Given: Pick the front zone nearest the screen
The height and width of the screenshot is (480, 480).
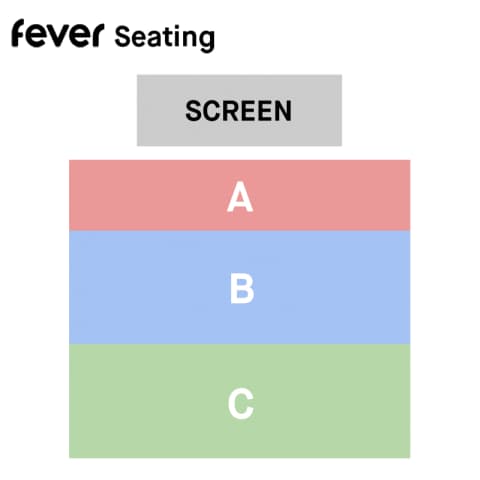Looking at the screenshot, I should click(240, 195).
